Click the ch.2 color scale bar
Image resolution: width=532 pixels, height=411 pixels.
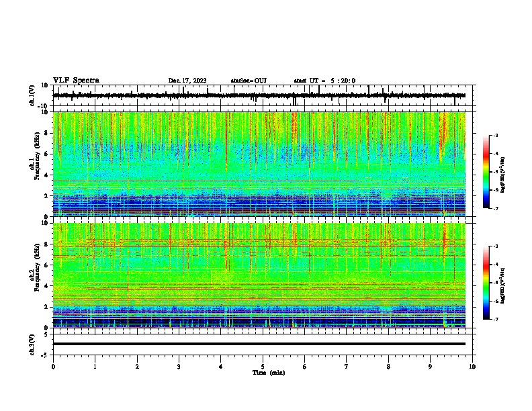(x=486, y=283)
